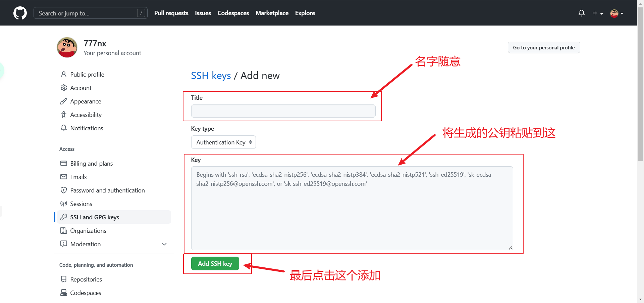The image size is (644, 303).
Task: Click the Emails envelope icon
Action: [x=64, y=177]
